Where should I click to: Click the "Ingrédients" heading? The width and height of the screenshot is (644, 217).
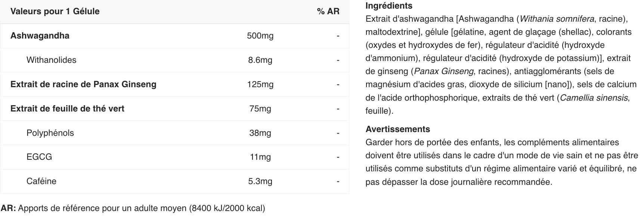coord(389,6)
